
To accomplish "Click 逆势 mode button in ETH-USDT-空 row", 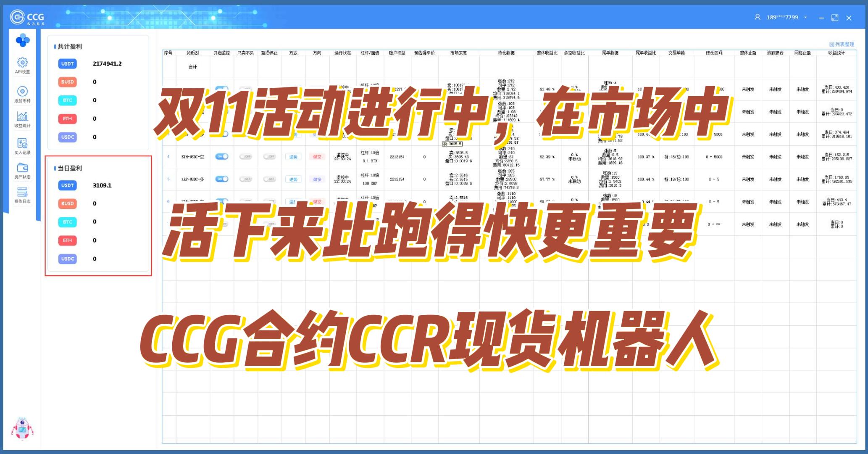I will point(293,157).
